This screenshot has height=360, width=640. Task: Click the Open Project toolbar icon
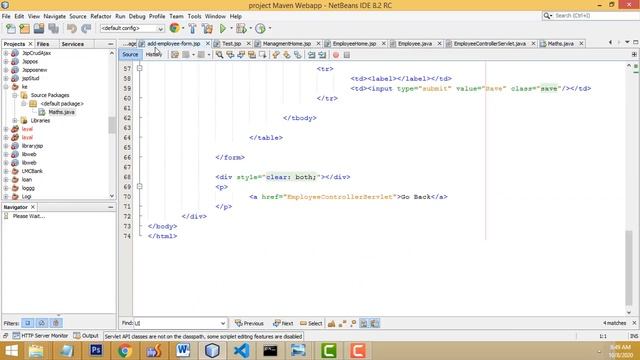[x=39, y=29]
